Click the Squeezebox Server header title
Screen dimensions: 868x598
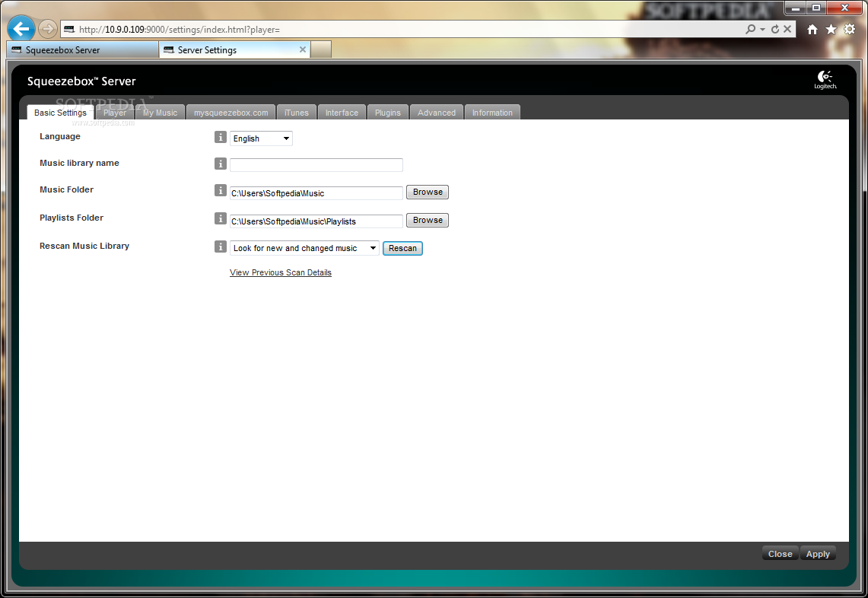81,81
